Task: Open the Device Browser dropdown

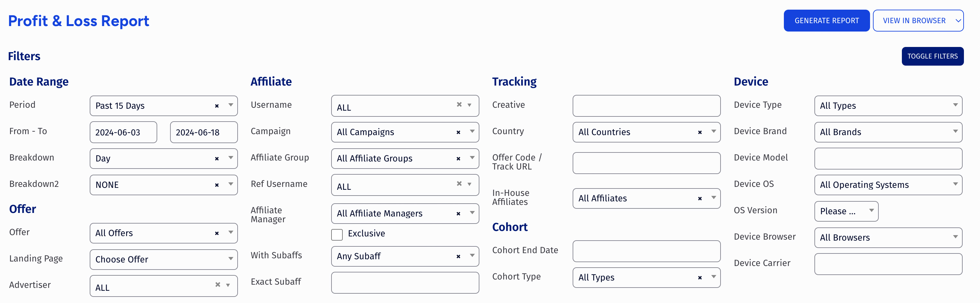Action: (x=888, y=237)
